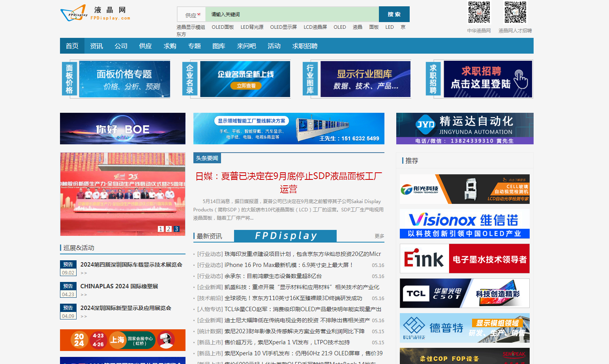Click the LCD液晶屏 hot keyword link
This screenshot has height=364, width=609.
(x=315, y=27)
